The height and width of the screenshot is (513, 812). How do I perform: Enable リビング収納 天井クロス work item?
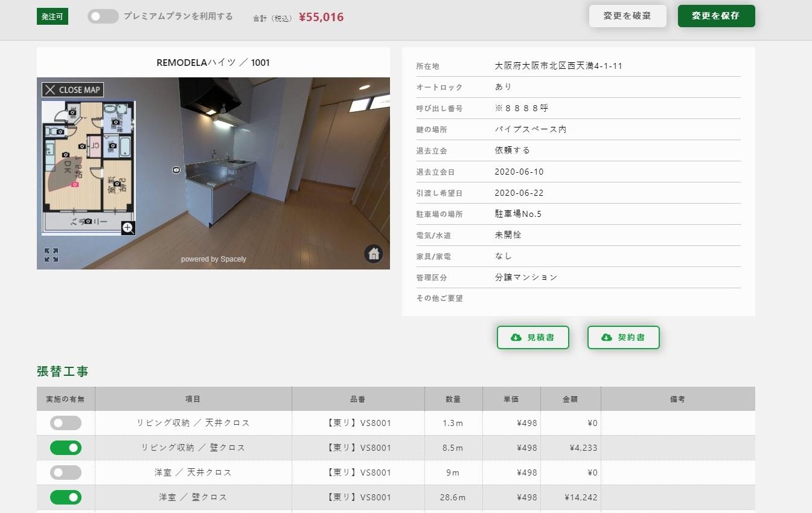[66, 423]
